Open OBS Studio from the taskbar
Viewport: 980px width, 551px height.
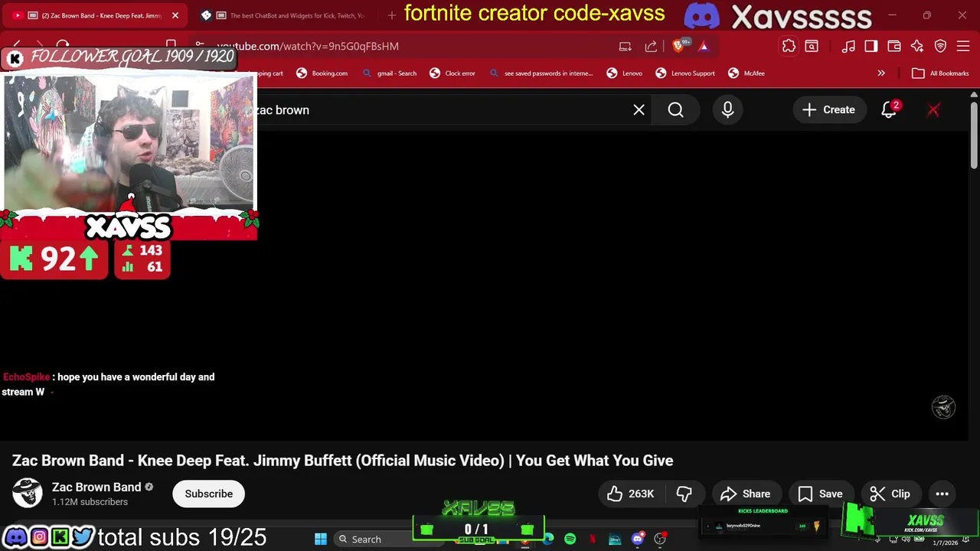pos(660,539)
